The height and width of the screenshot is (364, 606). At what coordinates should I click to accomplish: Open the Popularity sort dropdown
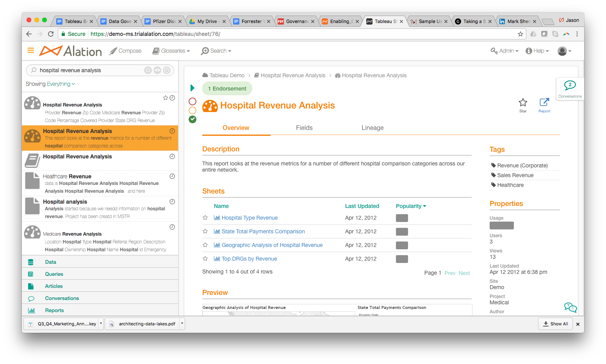point(411,206)
